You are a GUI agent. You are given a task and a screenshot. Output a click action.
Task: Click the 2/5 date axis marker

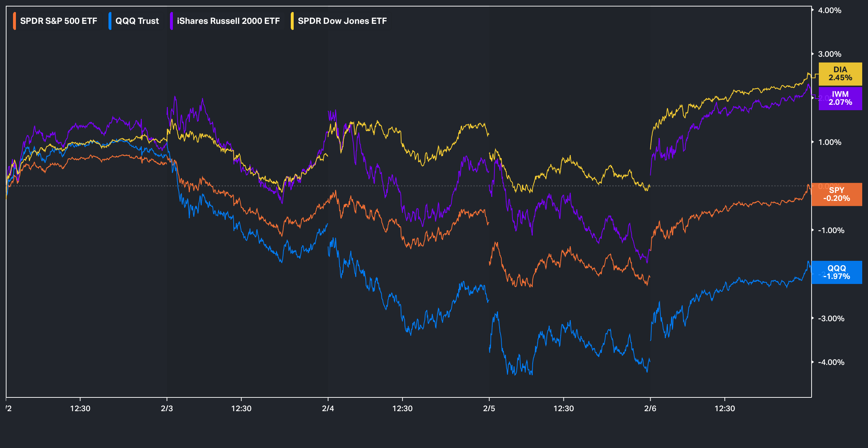point(489,409)
